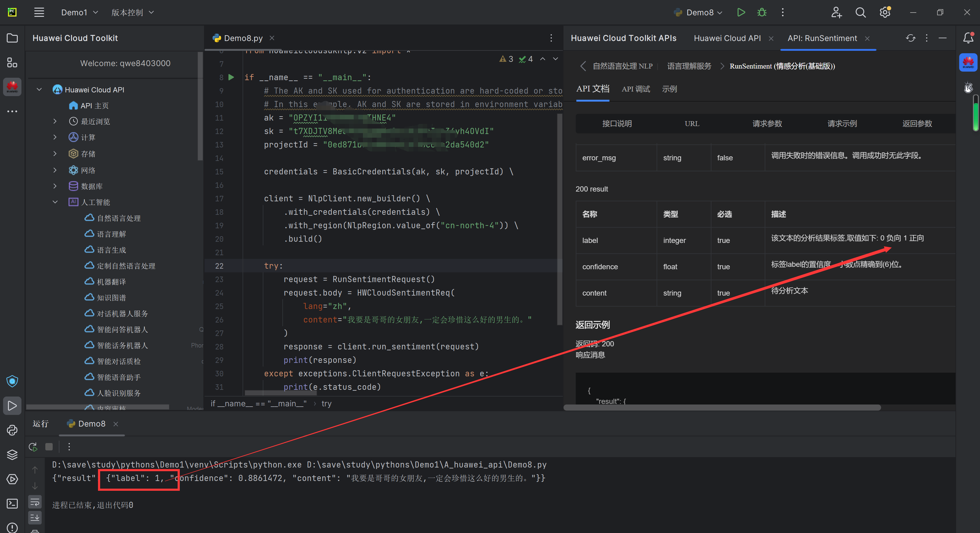Click the 语言理解服务 breadcrumb link

[x=689, y=66]
